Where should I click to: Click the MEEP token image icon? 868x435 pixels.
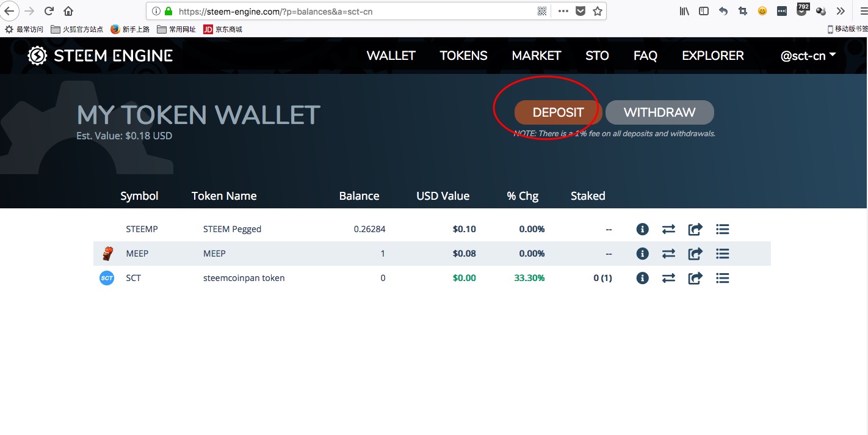tap(107, 254)
